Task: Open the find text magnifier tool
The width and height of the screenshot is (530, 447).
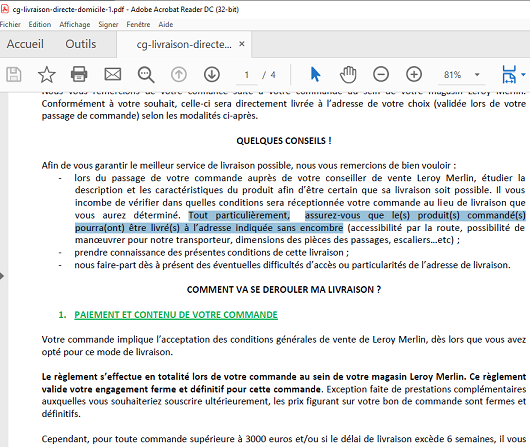Action: [x=146, y=74]
